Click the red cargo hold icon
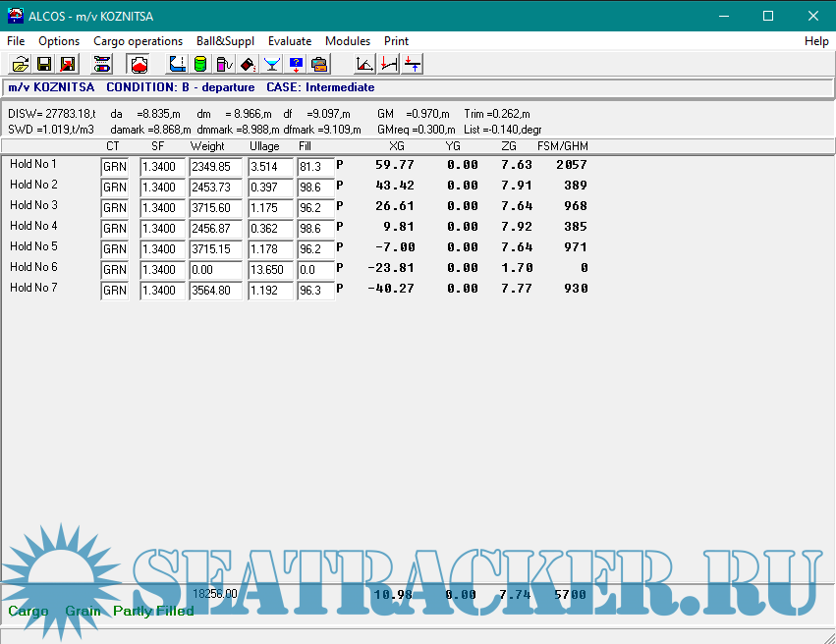Image resolution: width=836 pixels, height=644 pixels. point(139,64)
